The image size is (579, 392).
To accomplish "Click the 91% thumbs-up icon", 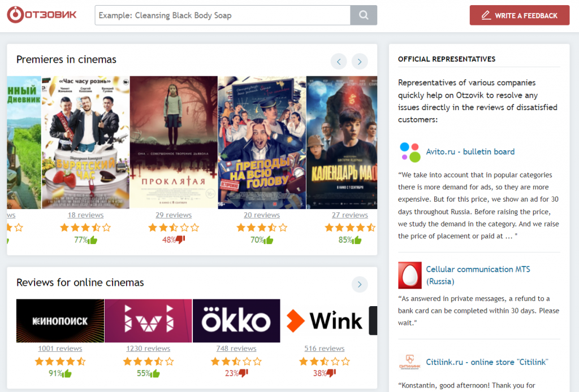I will coord(68,373).
